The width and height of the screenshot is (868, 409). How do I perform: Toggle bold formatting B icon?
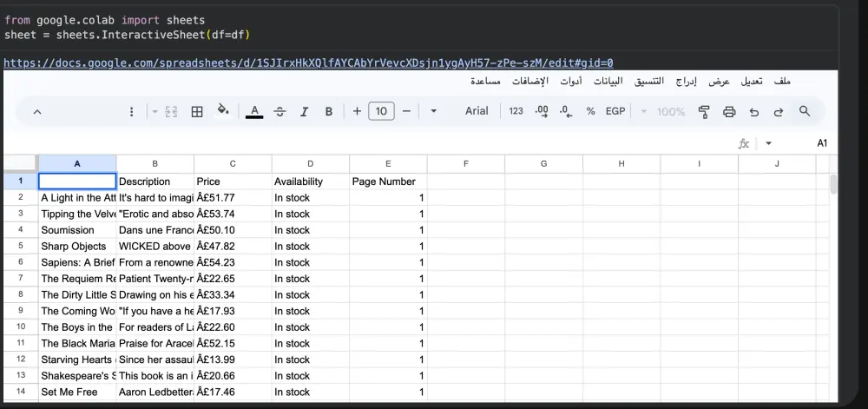click(329, 111)
